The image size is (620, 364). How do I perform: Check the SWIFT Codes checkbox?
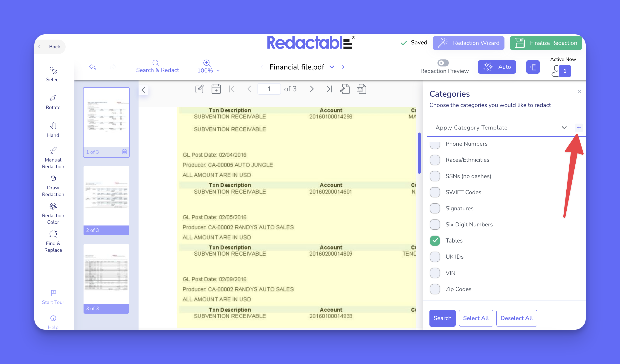(x=435, y=192)
